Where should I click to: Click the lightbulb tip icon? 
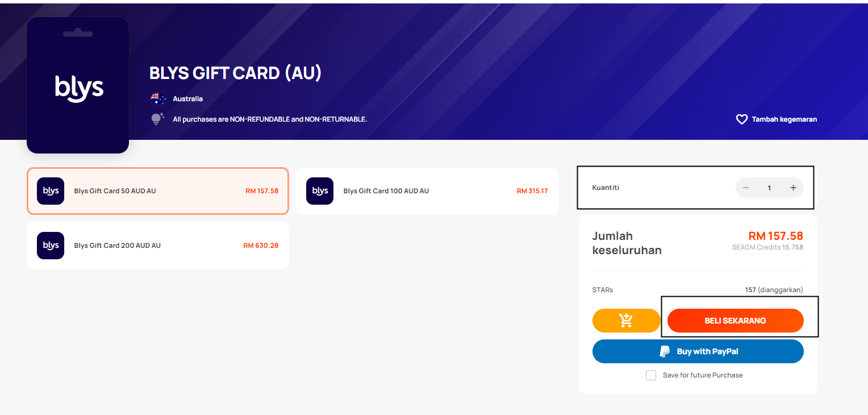157,119
